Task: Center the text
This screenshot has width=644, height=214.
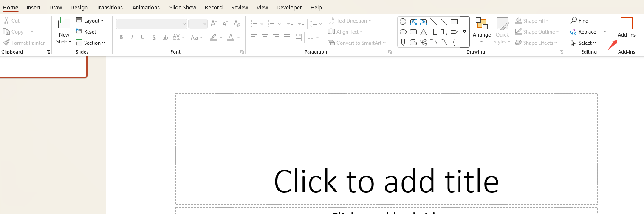Action: point(265,37)
